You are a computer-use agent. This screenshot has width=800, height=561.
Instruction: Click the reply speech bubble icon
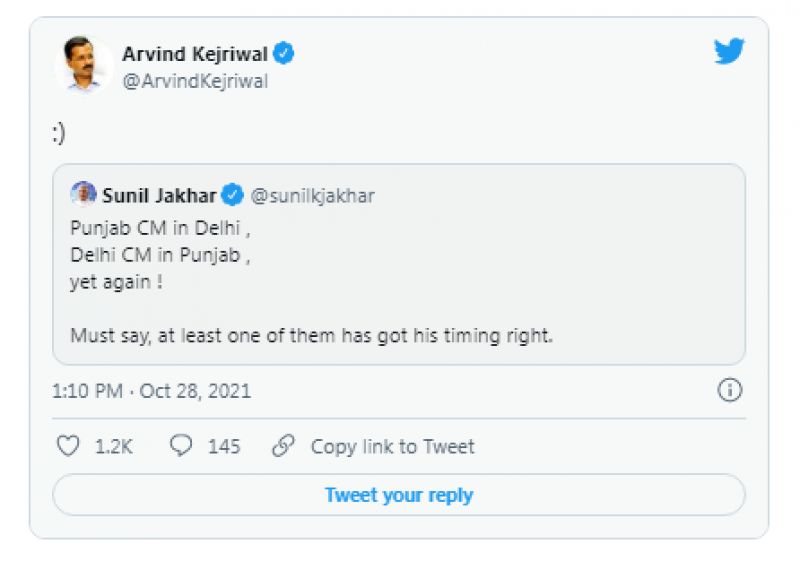[x=181, y=446]
